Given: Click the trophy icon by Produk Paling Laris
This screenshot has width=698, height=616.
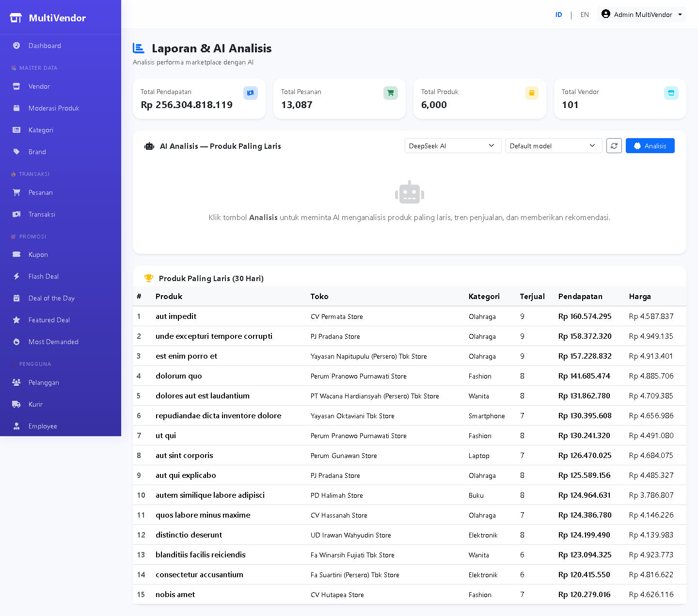Looking at the screenshot, I should point(149,278).
